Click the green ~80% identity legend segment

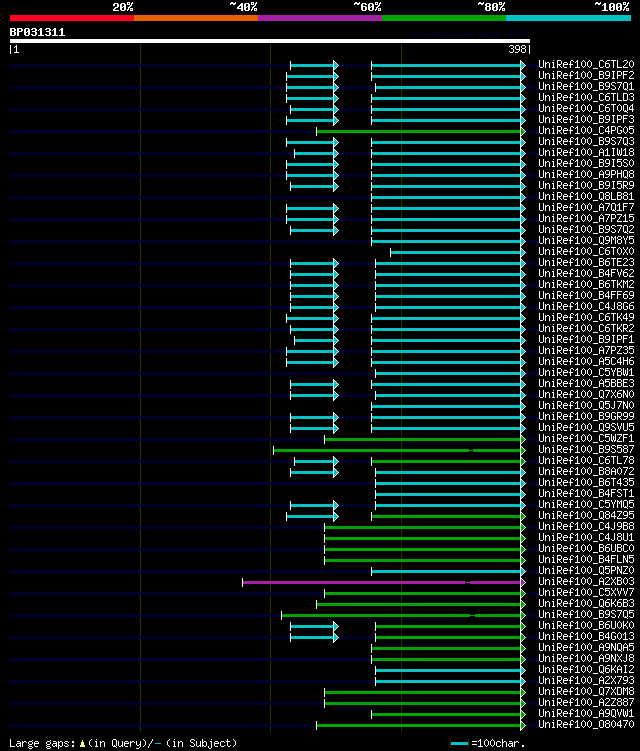pos(444,18)
